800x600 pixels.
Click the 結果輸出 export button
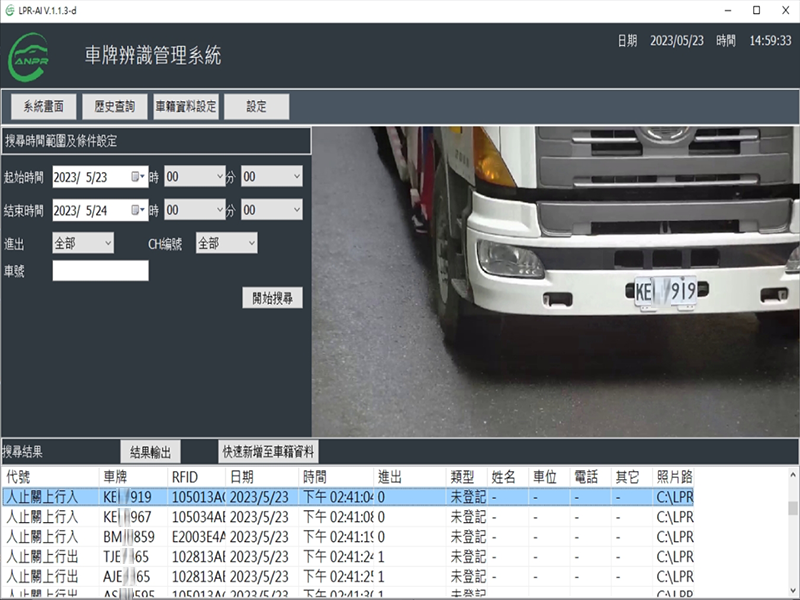(x=151, y=452)
